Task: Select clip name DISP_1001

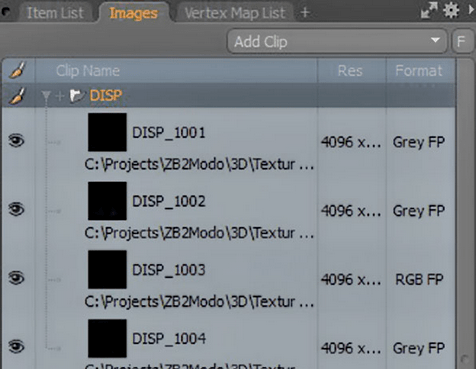Action: tap(169, 133)
